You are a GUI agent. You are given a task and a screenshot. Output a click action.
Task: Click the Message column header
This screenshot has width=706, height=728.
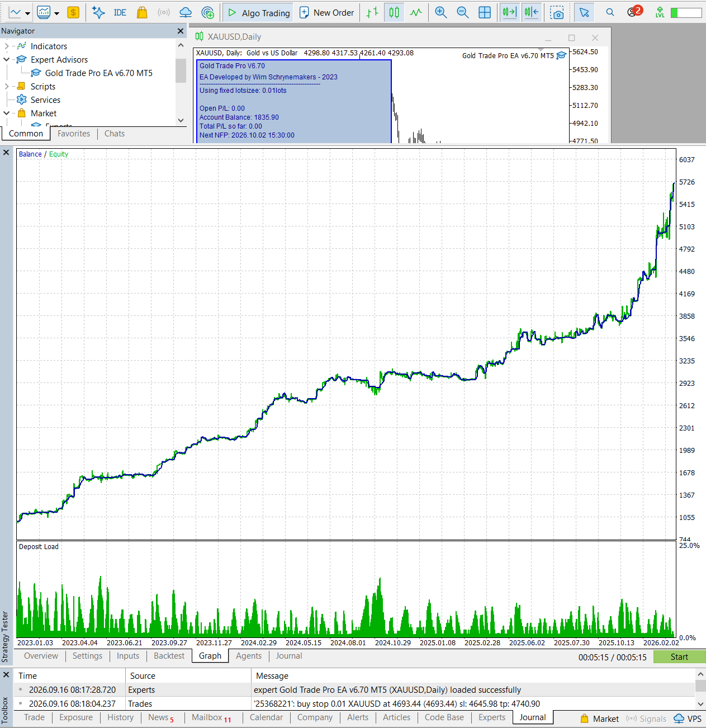pyautogui.click(x=473, y=676)
